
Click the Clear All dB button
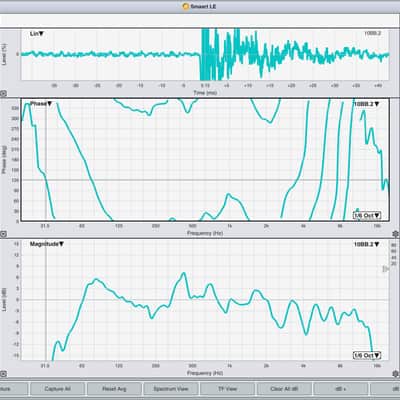click(284, 389)
